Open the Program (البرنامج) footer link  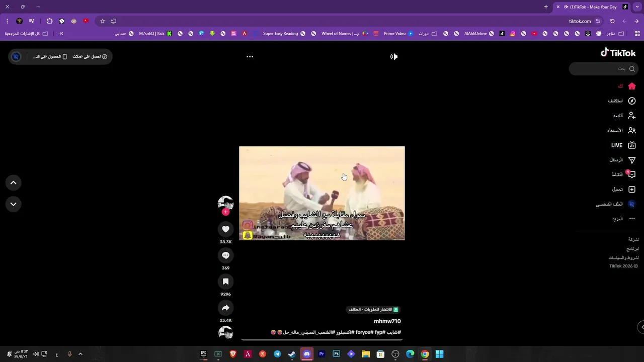632,249
